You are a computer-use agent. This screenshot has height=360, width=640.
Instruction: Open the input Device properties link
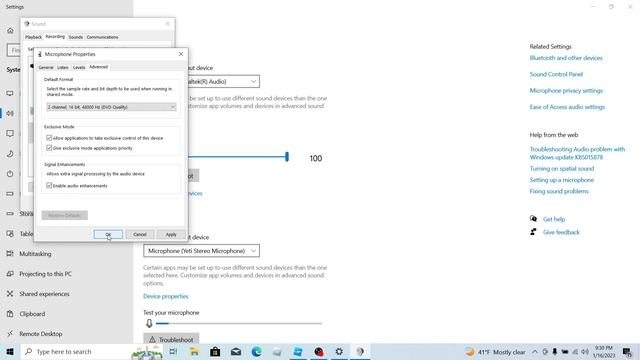point(166,296)
